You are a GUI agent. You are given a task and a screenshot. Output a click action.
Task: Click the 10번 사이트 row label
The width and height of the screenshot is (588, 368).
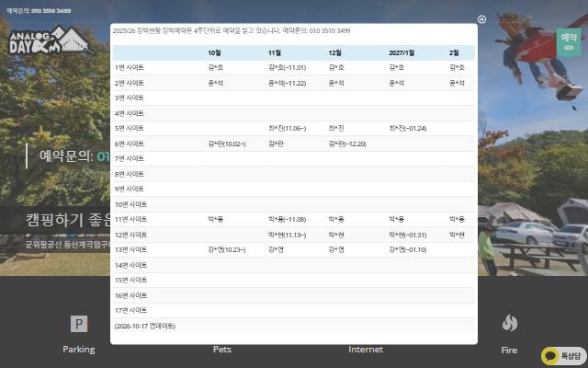tap(130, 204)
